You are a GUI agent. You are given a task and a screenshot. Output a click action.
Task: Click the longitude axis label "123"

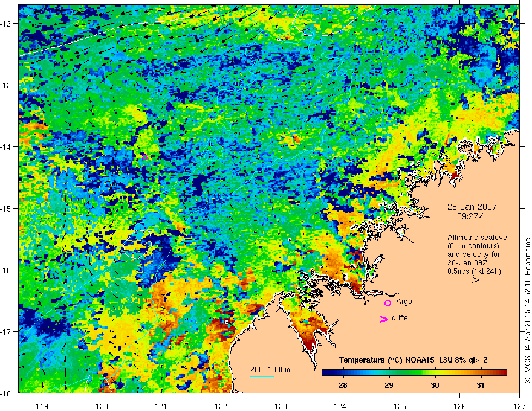(x=281, y=406)
